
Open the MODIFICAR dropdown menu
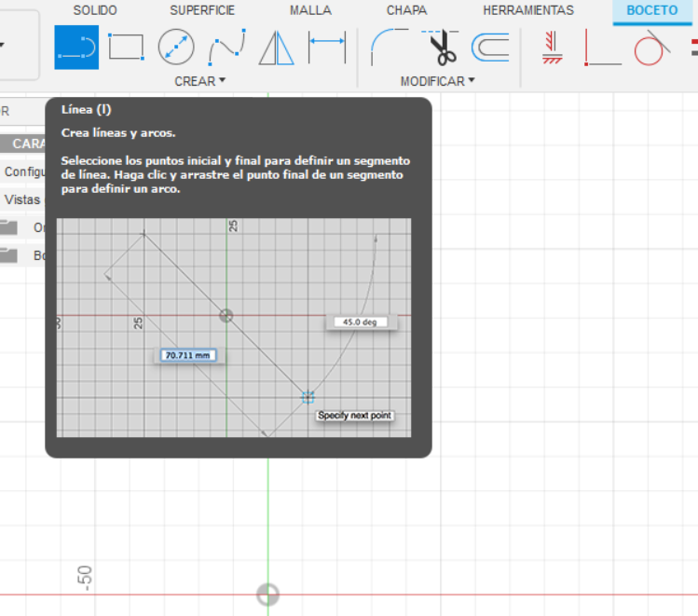click(438, 81)
